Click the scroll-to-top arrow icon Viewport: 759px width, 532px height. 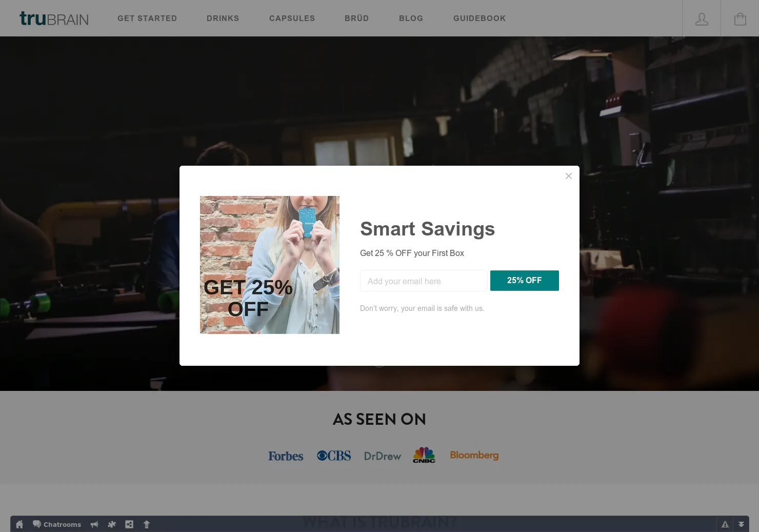(x=147, y=524)
